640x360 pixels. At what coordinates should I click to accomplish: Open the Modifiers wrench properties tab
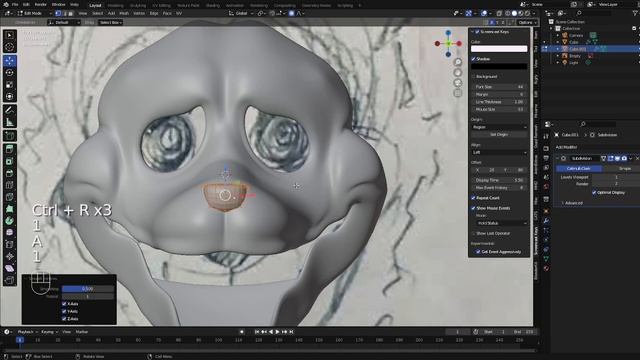pyautogui.click(x=546, y=221)
